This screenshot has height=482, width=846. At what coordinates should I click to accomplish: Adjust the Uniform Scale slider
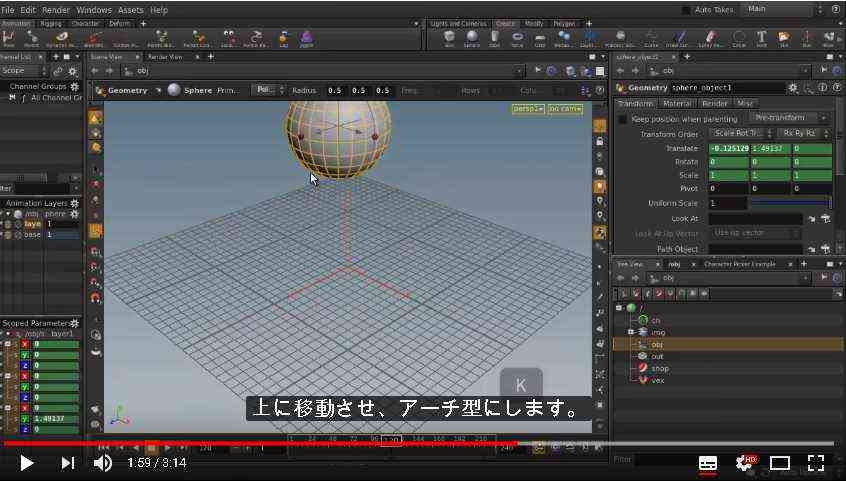[x=791, y=203]
